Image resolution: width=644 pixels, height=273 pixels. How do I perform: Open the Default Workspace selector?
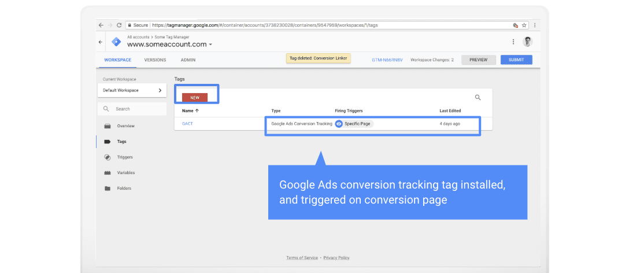[x=132, y=90]
